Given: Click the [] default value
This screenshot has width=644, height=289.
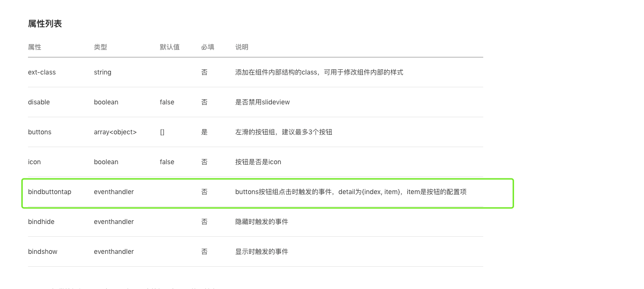Looking at the screenshot, I should point(162,132).
